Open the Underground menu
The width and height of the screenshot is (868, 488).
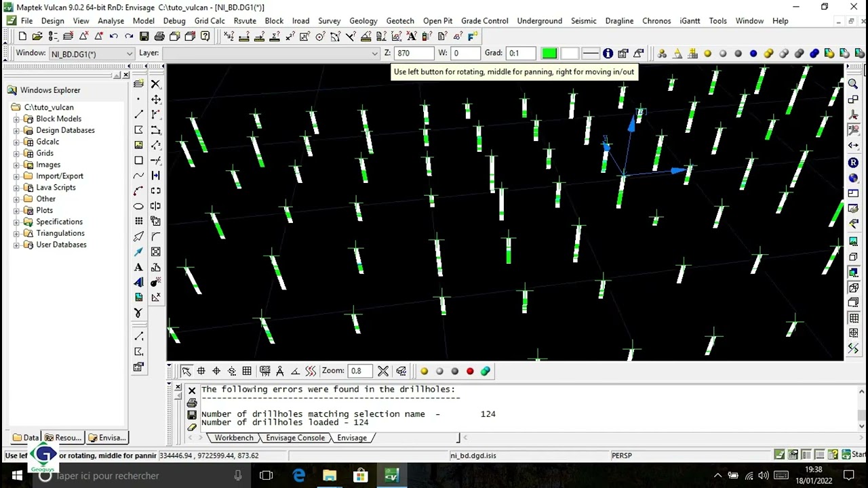pos(539,21)
